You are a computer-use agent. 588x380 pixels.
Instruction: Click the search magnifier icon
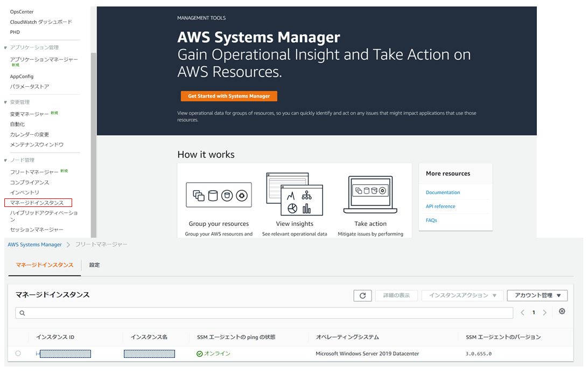(22, 313)
